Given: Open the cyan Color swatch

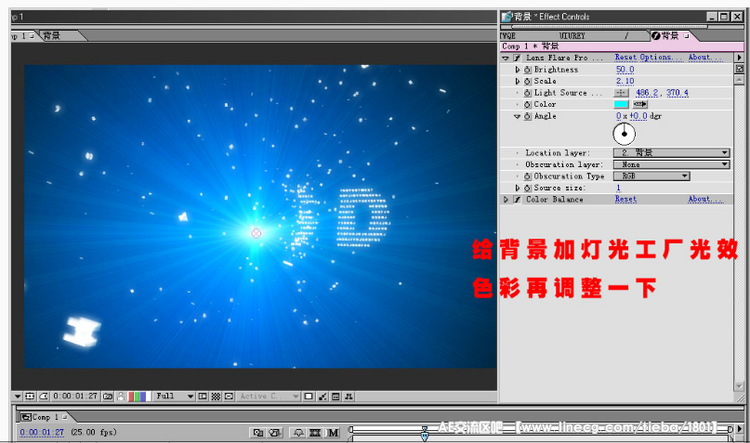Looking at the screenshot, I should [x=621, y=104].
